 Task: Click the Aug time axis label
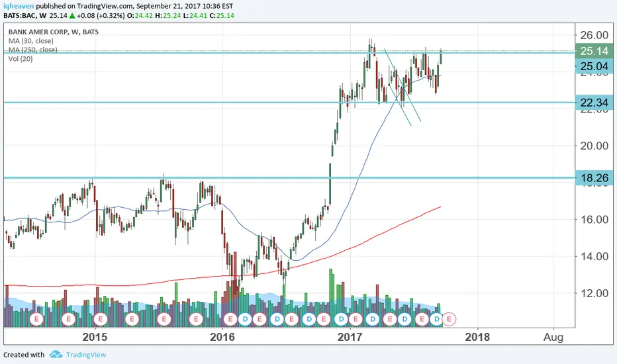click(553, 338)
